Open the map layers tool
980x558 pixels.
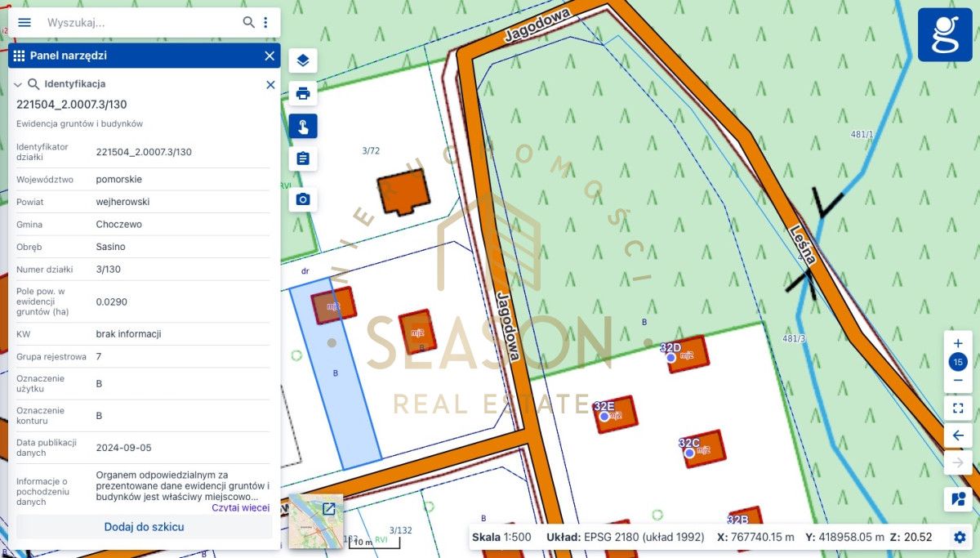tap(303, 60)
